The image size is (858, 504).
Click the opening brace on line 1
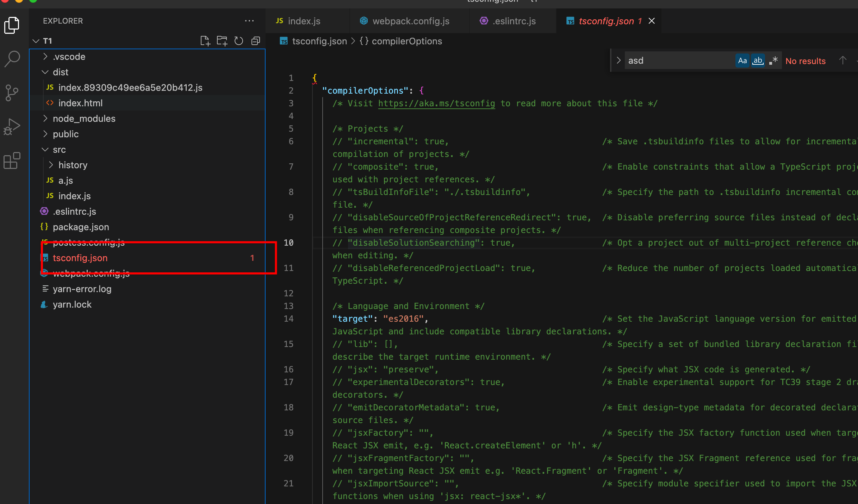coord(315,78)
